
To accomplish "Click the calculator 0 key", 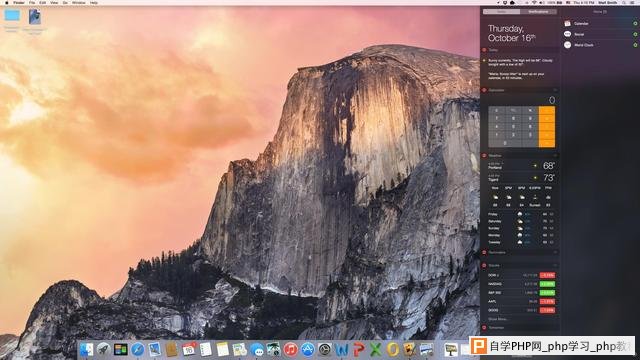I will pos(505,143).
